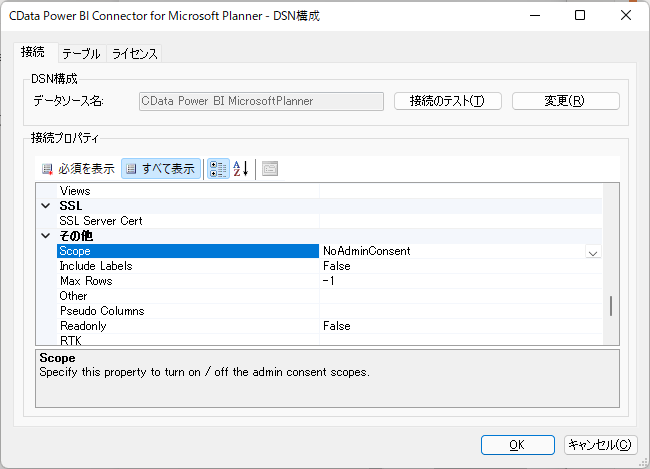Screen dimensions: 650x469
Task: Collapse the その他 category
Action: tap(46, 236)
